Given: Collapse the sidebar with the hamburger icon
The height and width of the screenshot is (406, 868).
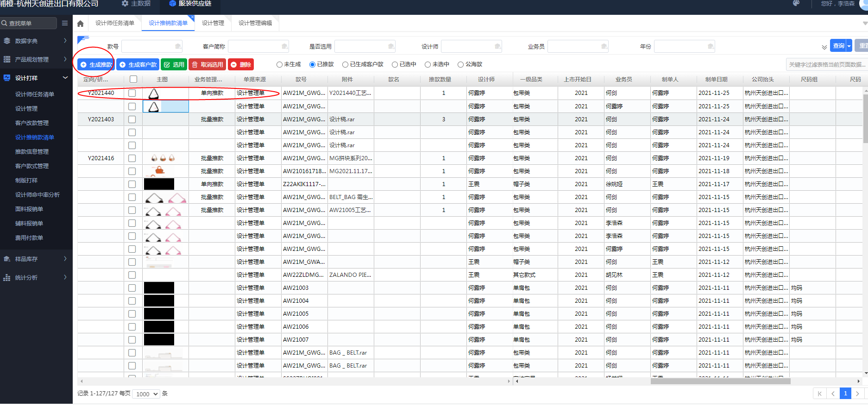Looking at the screenshot, I should click(x=65, y=23).
